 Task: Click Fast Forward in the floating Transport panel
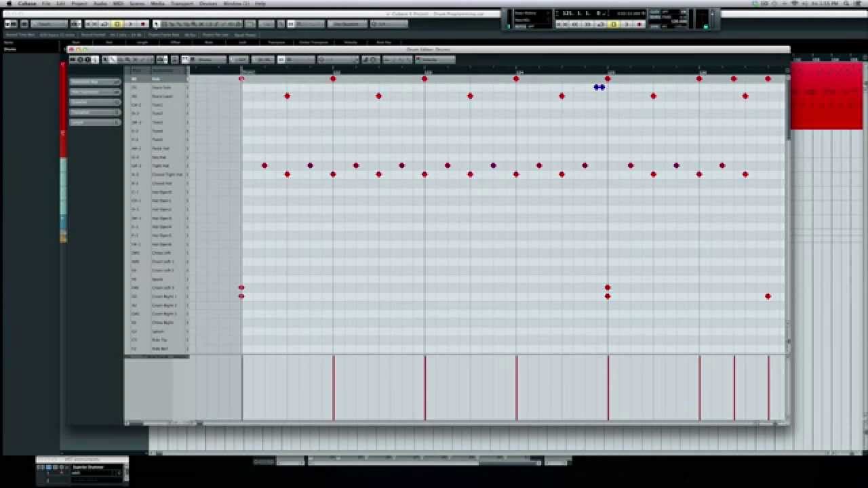point(588,24)
